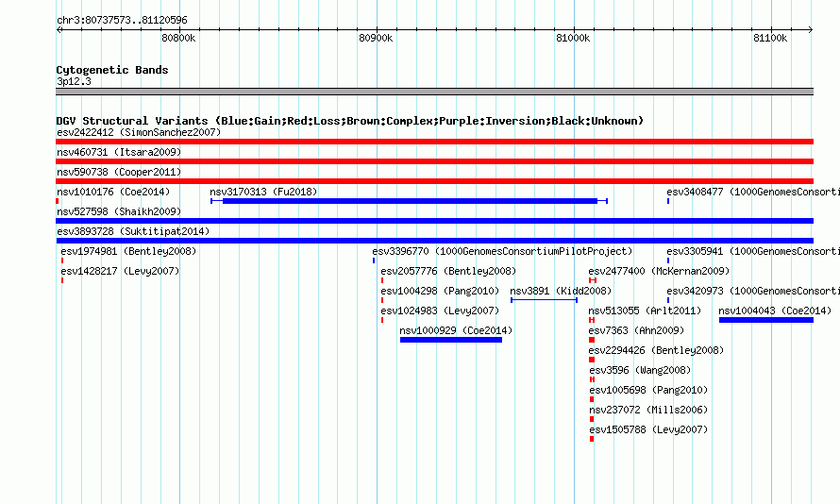Open the esv3596 (Wang2008) label

pyautogui.click(x=640, y=370)
